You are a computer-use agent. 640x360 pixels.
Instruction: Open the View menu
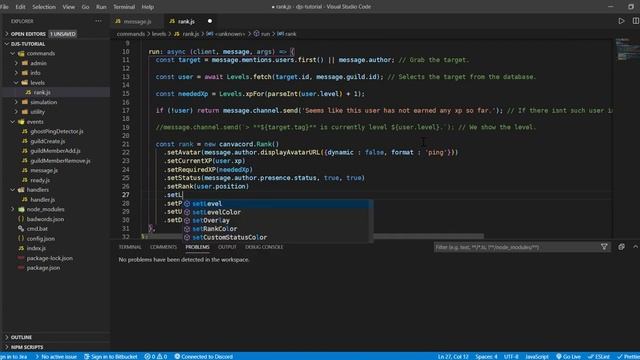[x=69, y=7]
